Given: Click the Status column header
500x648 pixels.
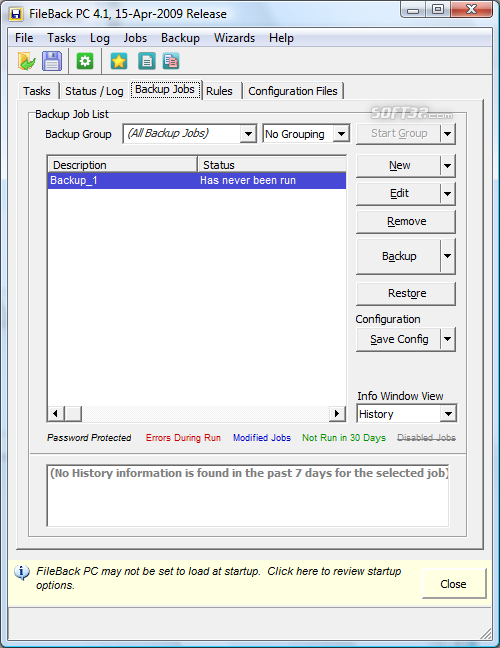Looking at the screenshot, I should [x=272, y=165].
